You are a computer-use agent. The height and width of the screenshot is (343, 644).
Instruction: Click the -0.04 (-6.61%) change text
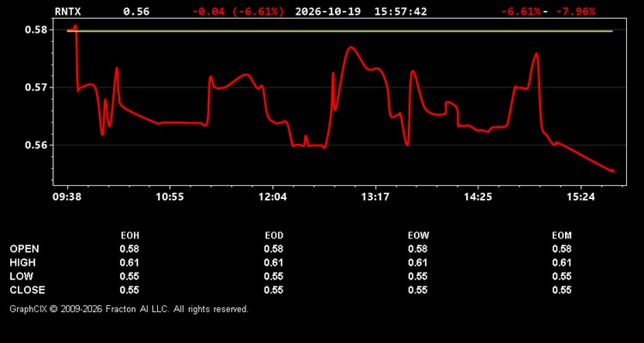tap(238, 11)
